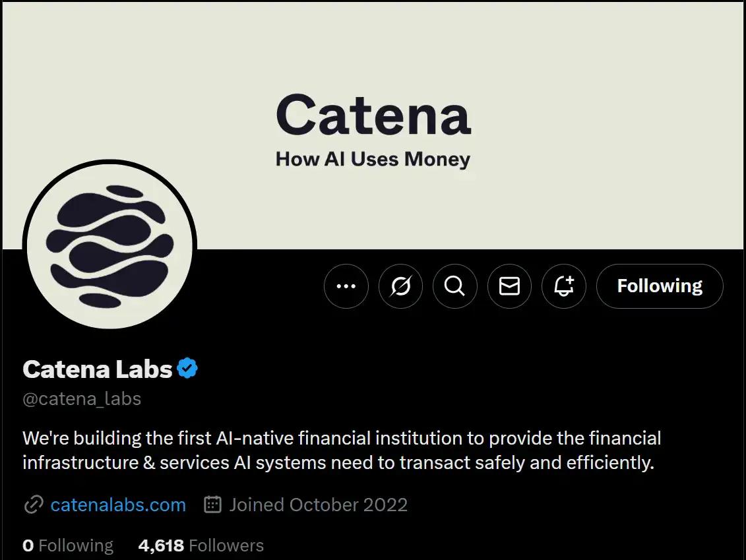Send a direct message to Catena Labs
The width and height of the screenshot is (746, 560).
(x=509, y=286)
